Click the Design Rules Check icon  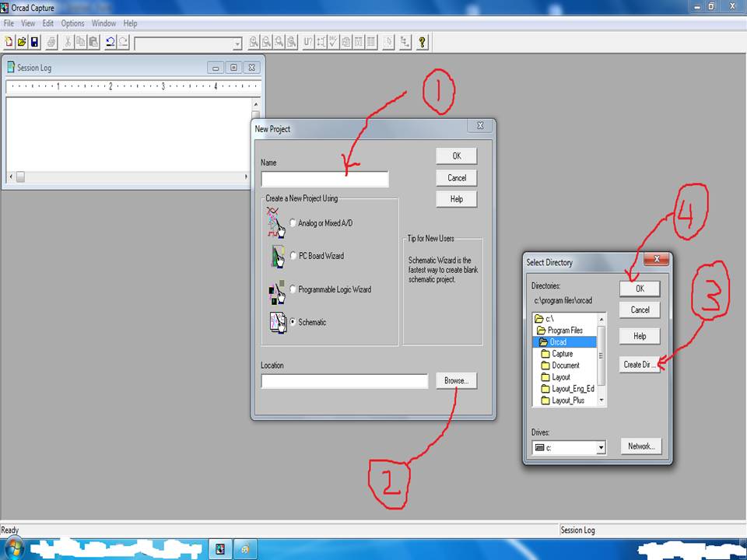[x=334, y=42]
